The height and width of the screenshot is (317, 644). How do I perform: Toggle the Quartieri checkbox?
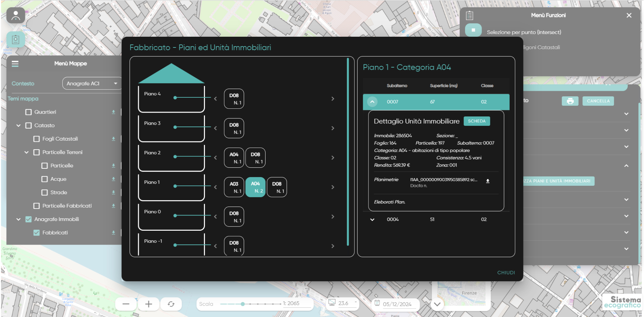click(x=29, y=112)
